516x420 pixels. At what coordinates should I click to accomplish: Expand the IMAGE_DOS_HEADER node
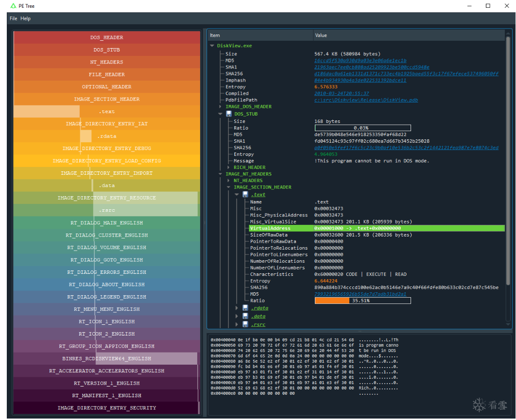coord(221,106)
